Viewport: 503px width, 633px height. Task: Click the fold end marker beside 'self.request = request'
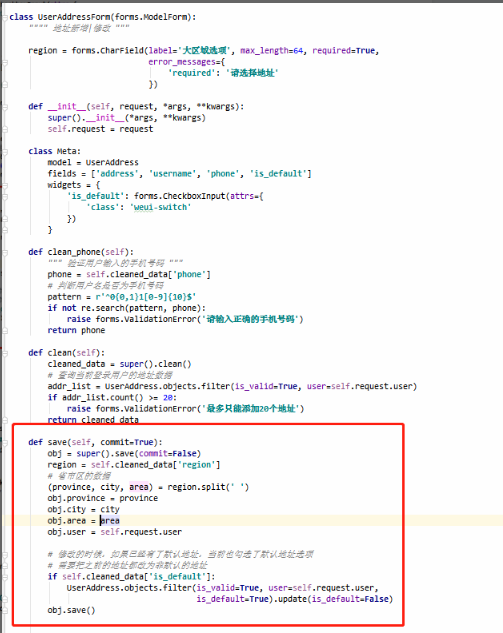pos(5,129)
